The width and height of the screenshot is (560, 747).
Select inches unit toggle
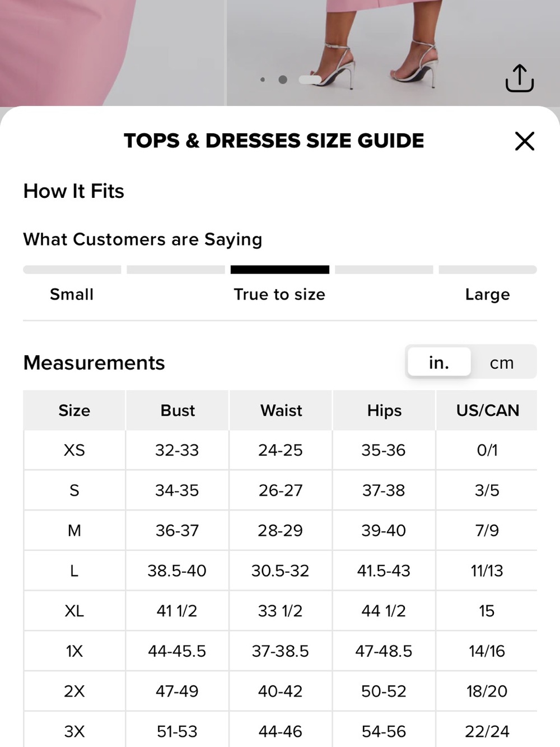[x=439, y=362]
